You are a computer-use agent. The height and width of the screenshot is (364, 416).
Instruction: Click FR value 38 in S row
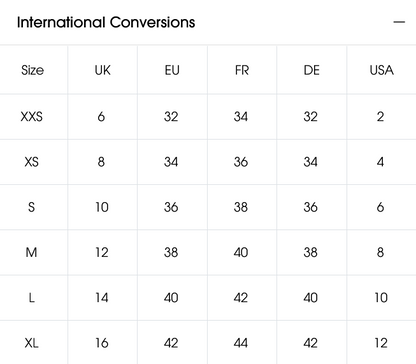[241, 207]
